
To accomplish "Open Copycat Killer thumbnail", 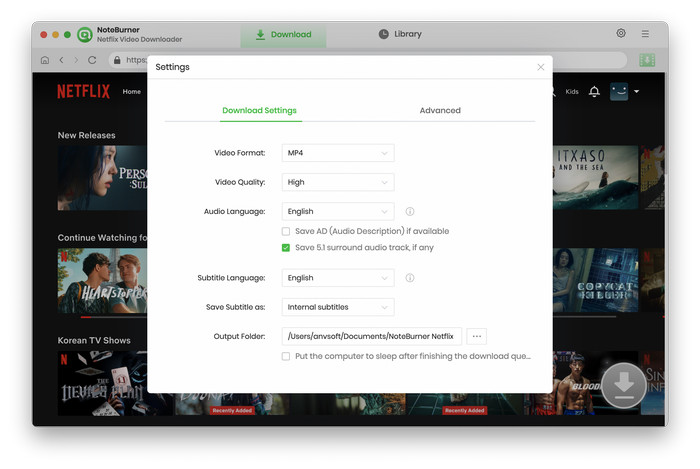I will (x=596, y=280).
